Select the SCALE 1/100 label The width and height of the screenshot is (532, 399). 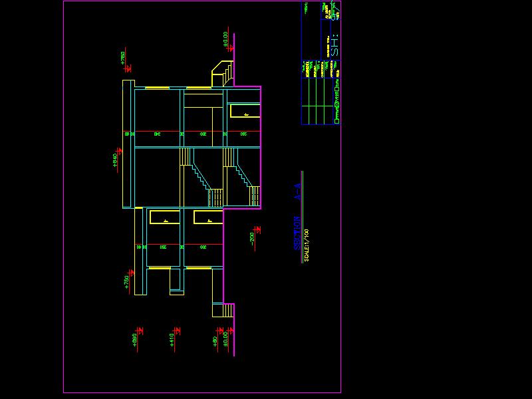pos(307,245)
